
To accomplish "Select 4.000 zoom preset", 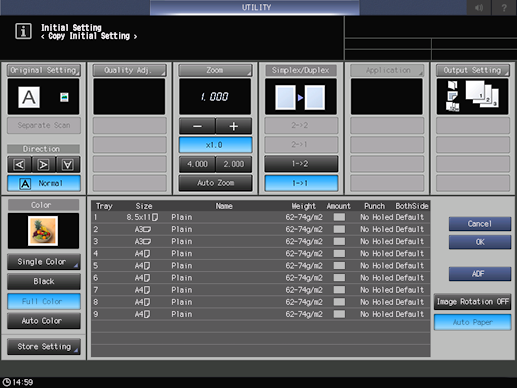I will pyautogui.click(x=197, y=164).
